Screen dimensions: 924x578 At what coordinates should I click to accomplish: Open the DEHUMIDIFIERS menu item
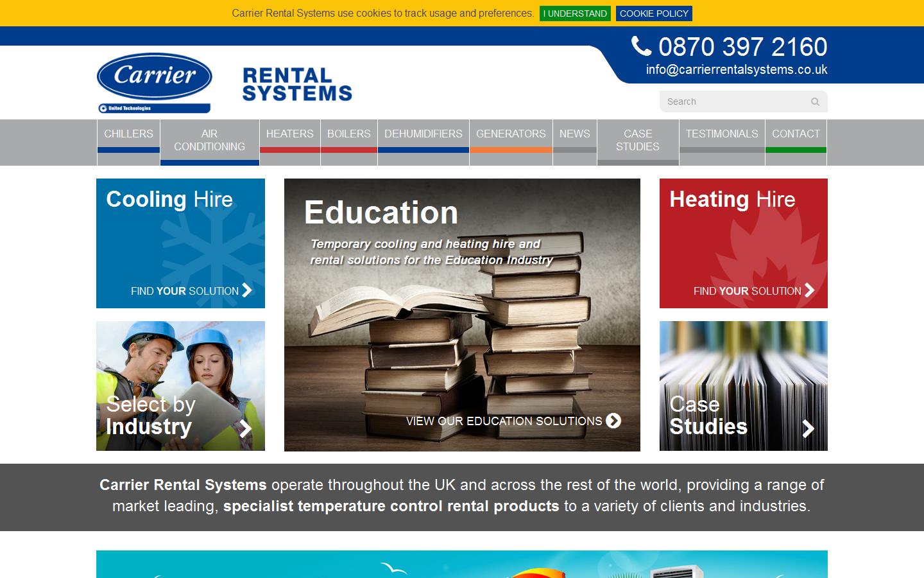point(423,134)
